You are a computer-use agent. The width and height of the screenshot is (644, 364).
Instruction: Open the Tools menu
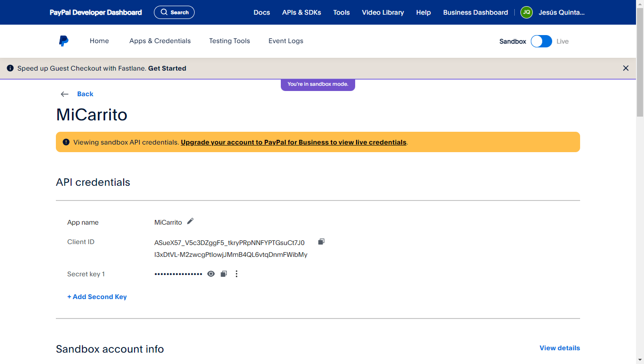point(341,12)
